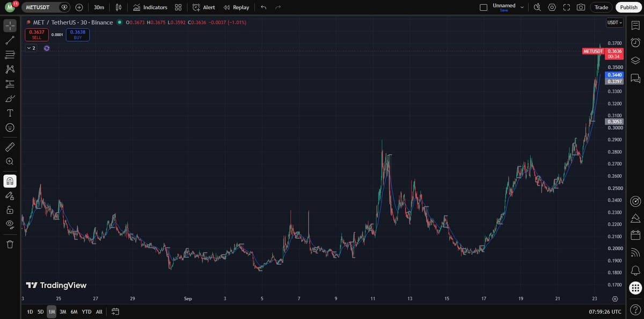This screenshot has width=644, height=319.
Task: Enter fullscreen mode
Action: pyautogui.click(x=566, y=8)
